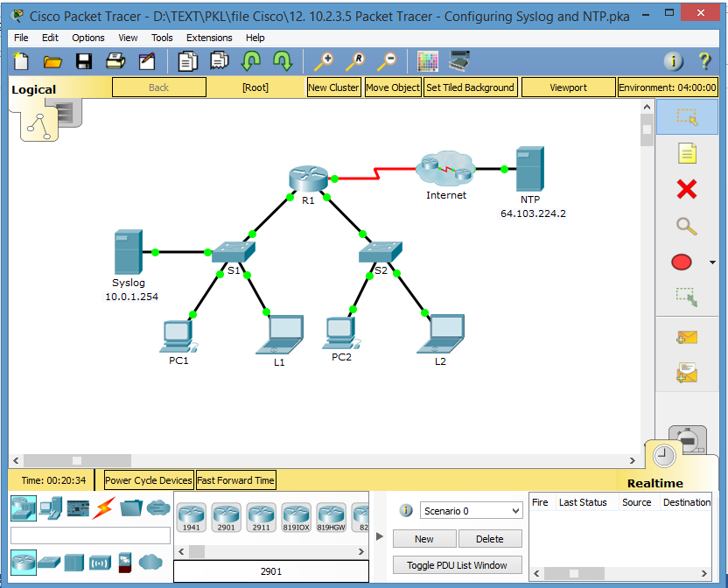Open a file with the folder icon
This screenshot has width=728, height=588.
click(x=52, y=61)
